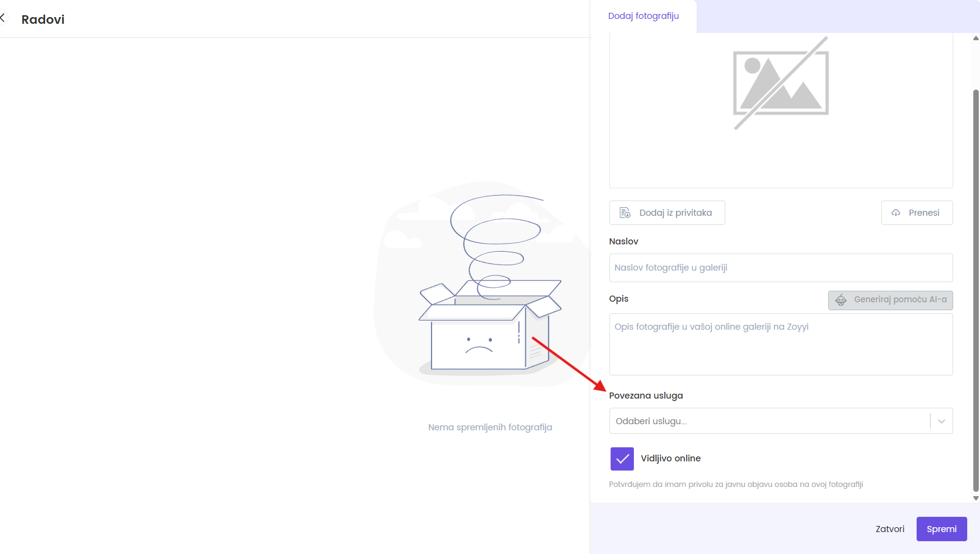Screen dimensions: 980x554
Task: Click Zatvori to close the panel
Action: click(x=889, y=529)
